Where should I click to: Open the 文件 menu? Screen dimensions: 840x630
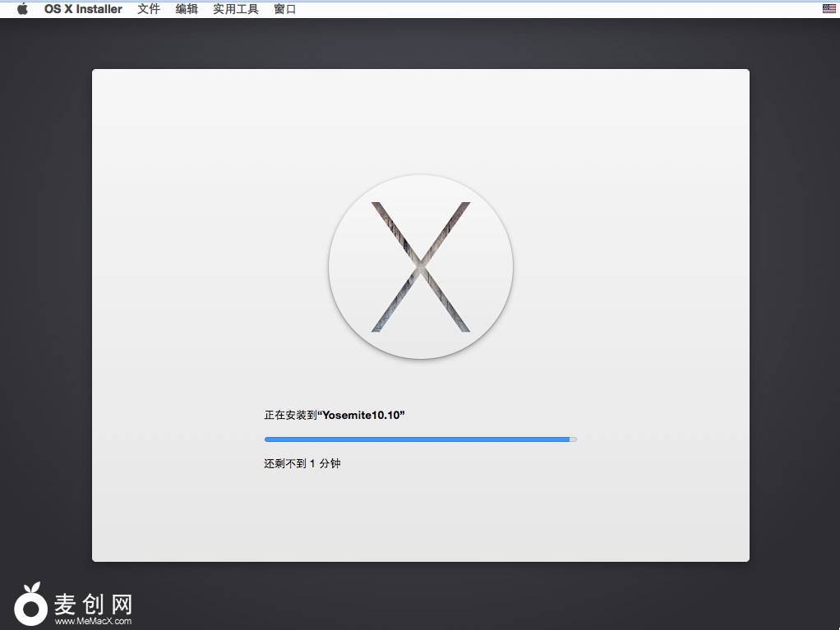point(149,9)
